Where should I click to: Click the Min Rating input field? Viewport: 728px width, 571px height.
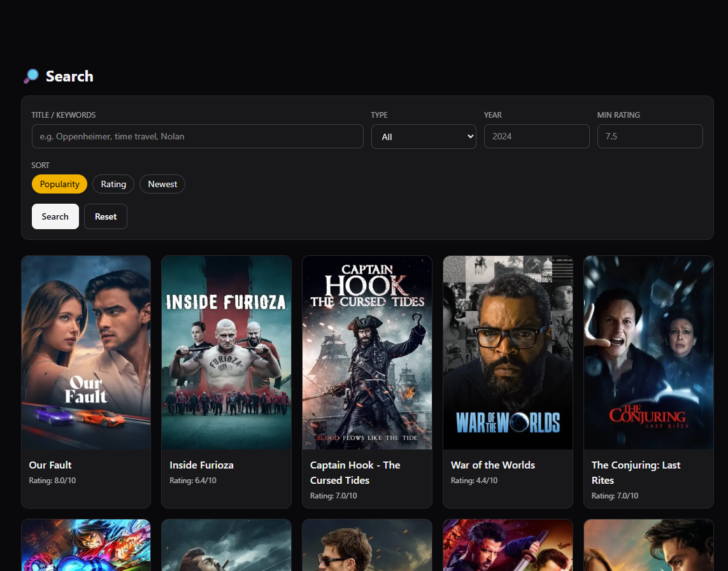[x=650, y=136]
